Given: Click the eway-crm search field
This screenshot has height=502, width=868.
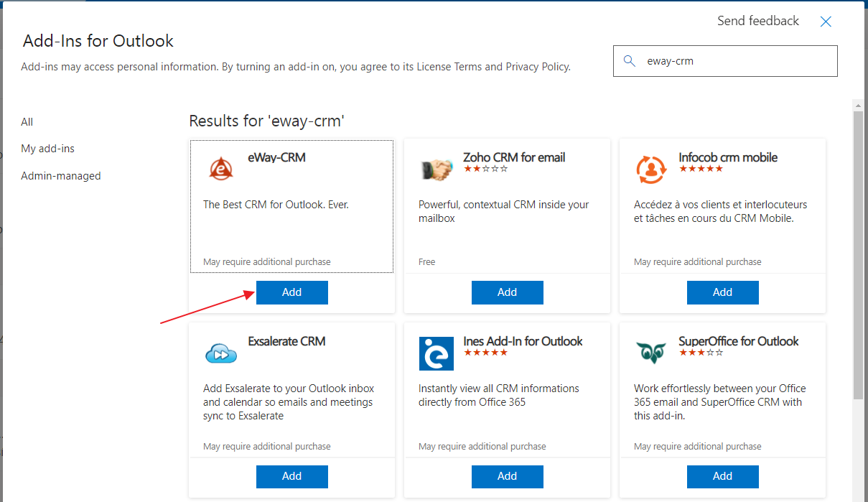Looking at the screenshot, I should point(725,61).
